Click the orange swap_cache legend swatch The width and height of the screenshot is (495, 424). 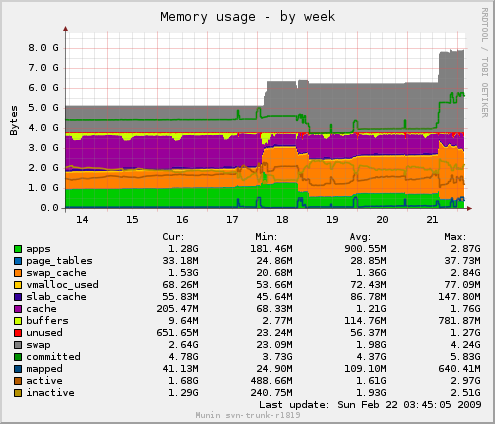(x=18, y=273)
